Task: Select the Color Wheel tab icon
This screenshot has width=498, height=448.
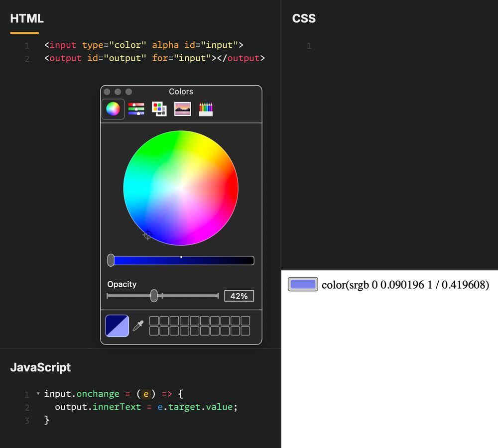Action: 113,109
